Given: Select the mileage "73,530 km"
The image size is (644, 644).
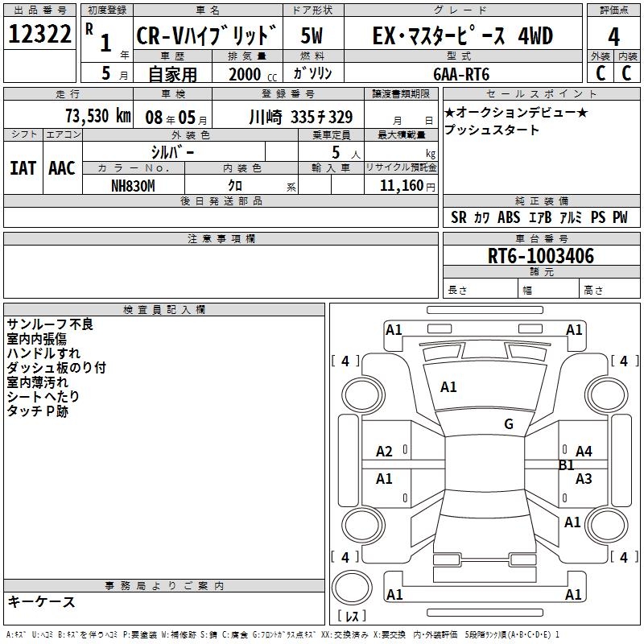Looking at the screenshot, I should 98,116.
